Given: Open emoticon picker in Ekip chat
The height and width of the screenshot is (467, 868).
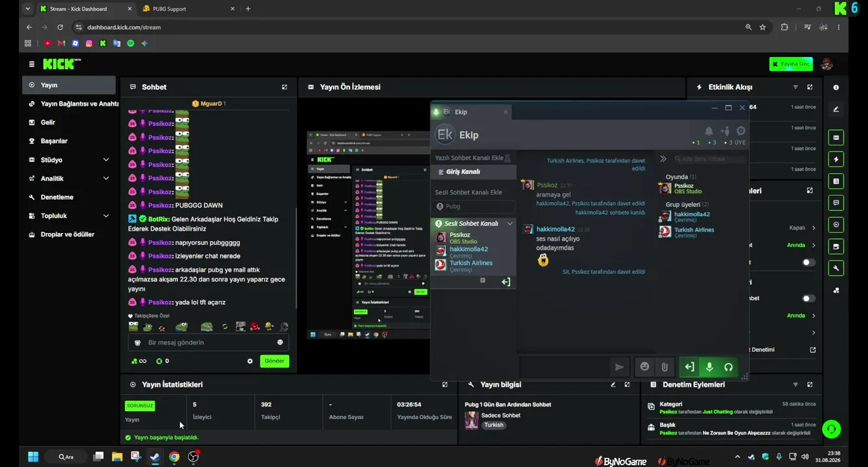Looking at the screenshot, I should pos(644,367).
